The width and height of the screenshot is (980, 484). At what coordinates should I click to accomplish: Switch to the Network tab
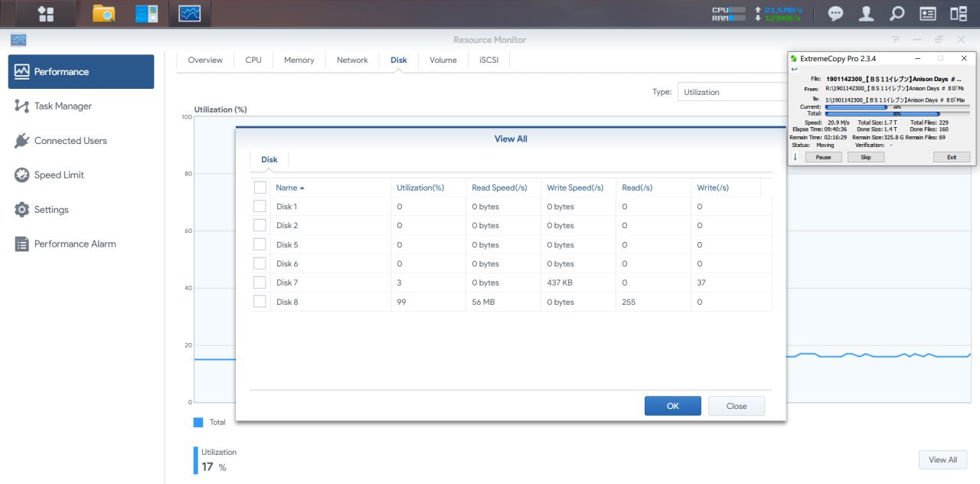(352, 60)
